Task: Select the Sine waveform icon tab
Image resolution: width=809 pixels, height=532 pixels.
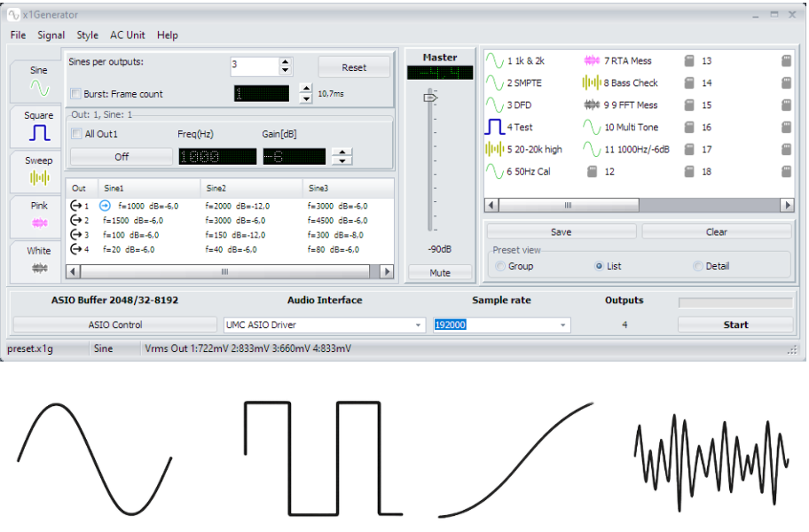Action: click(39, 87)
